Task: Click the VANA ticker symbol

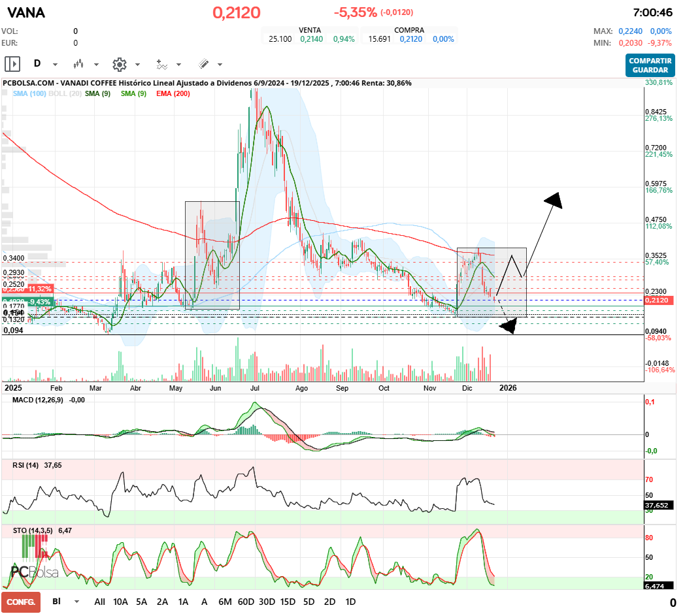Action: click(26, 12)
